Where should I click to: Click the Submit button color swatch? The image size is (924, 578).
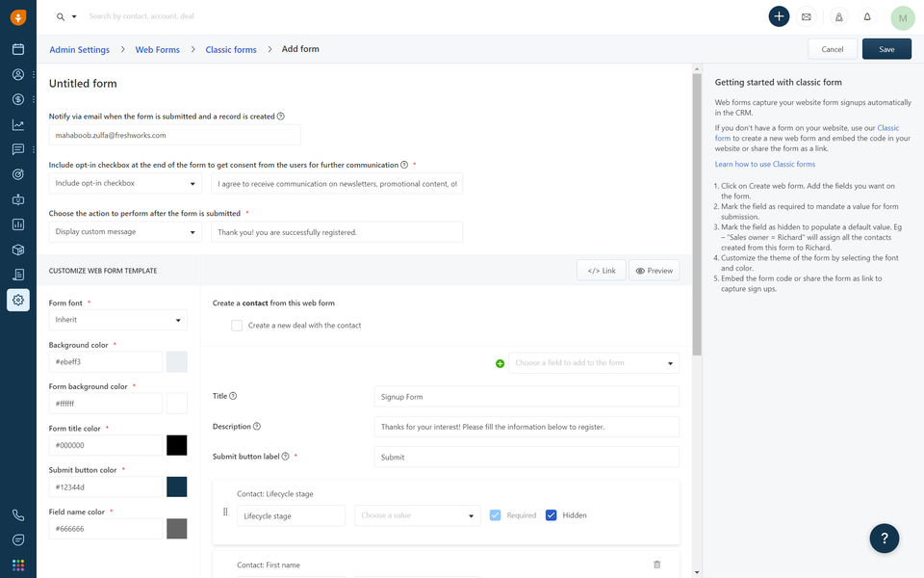tap(177, 487)
